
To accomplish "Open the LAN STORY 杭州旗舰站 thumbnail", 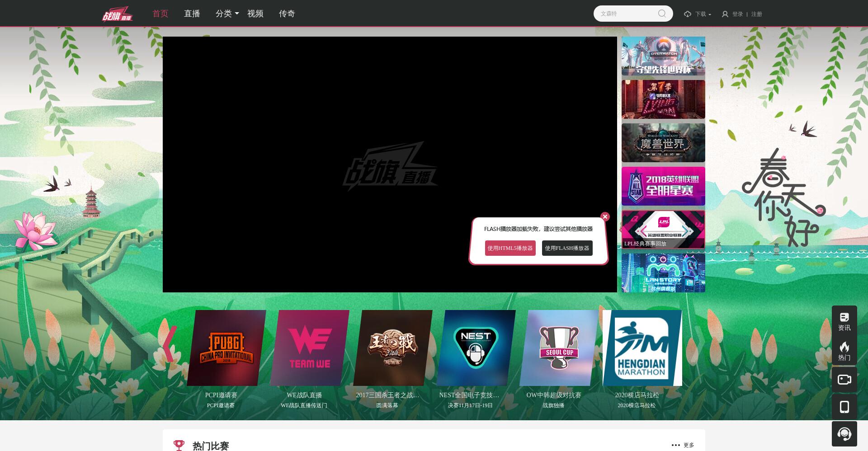I will [663, 273].
